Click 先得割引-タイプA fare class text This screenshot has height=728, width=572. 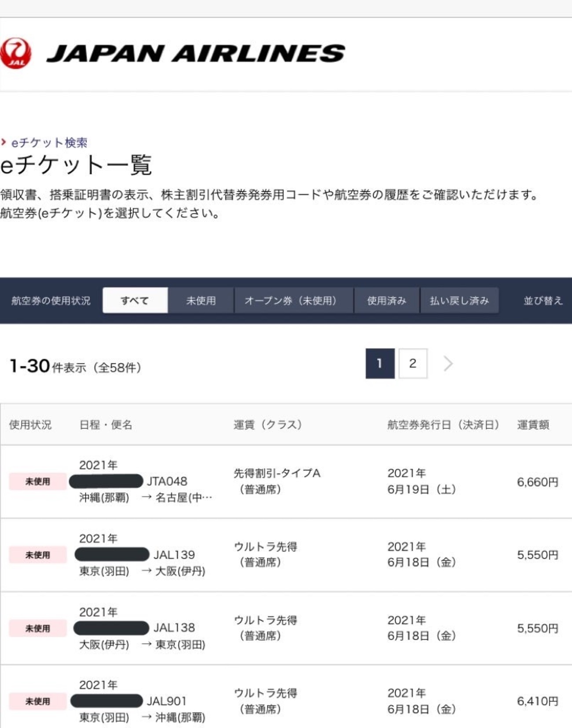click(x=277, y=473)
